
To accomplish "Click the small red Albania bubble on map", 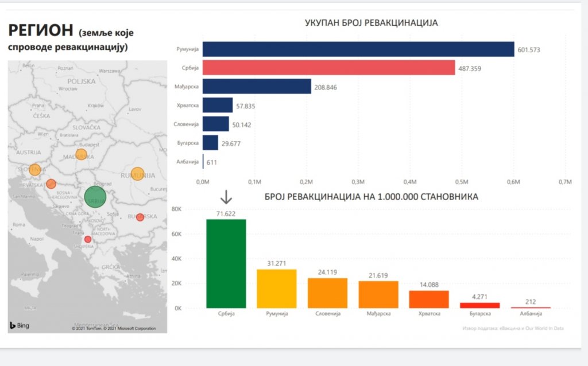I will point(87,239).
